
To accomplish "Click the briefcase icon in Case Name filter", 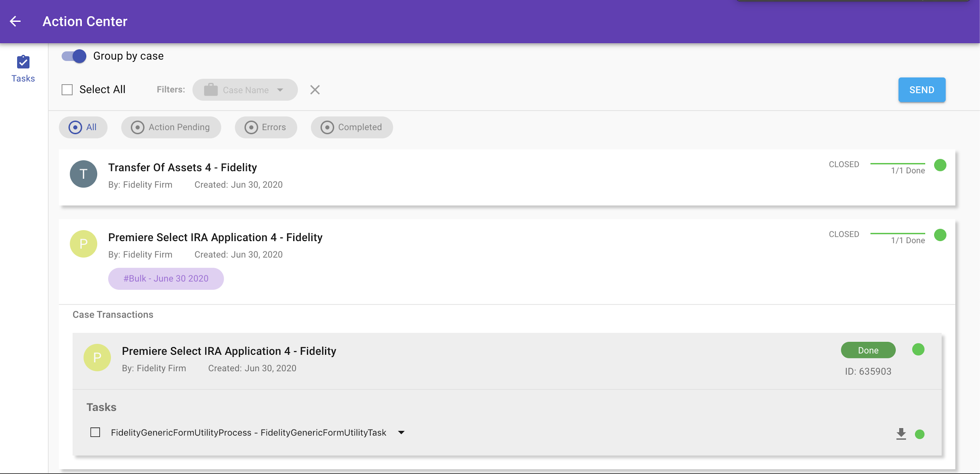I will pyautogui.click(x=211, y=90).
